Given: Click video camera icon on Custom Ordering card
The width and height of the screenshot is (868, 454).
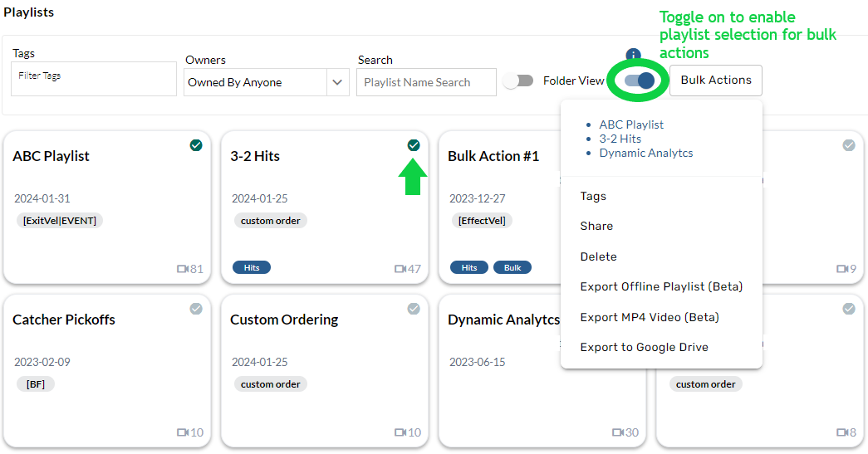Looking at the screenshot, I should click(x=400, y=432).
